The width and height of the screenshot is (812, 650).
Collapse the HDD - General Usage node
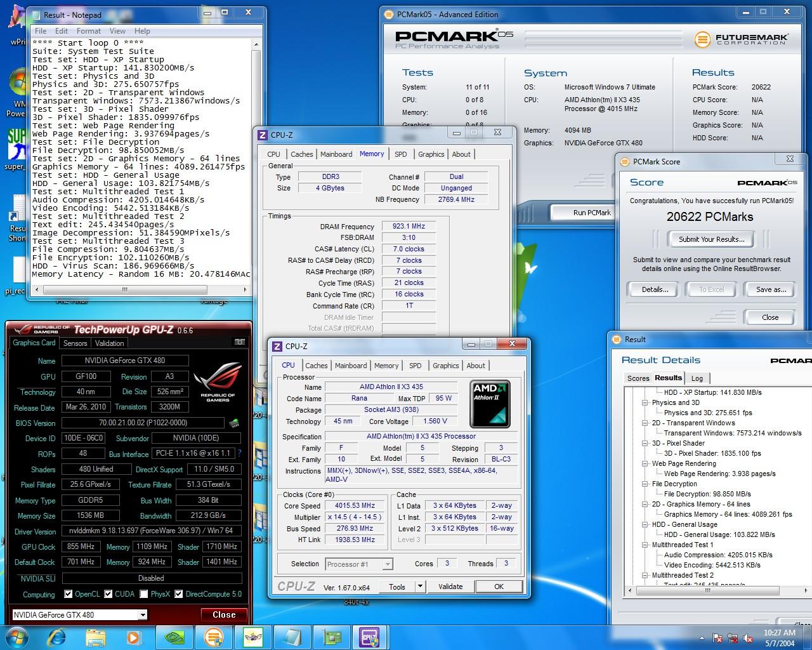tap(645, 524)
